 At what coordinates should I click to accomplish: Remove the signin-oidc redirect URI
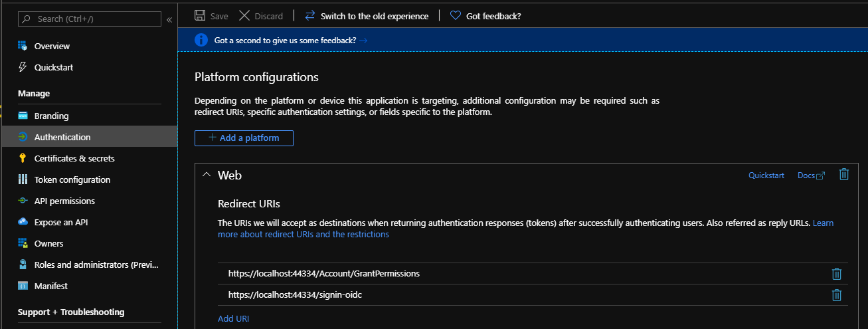click(837, 295)
